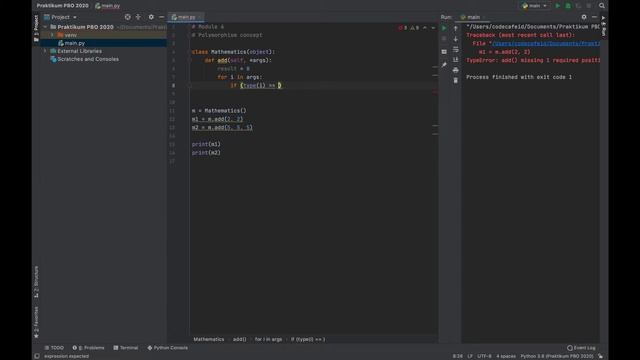Viewport: 640px width, 360px height.
Task: Jump down the stack trace arrow
Action: point(456,39)
